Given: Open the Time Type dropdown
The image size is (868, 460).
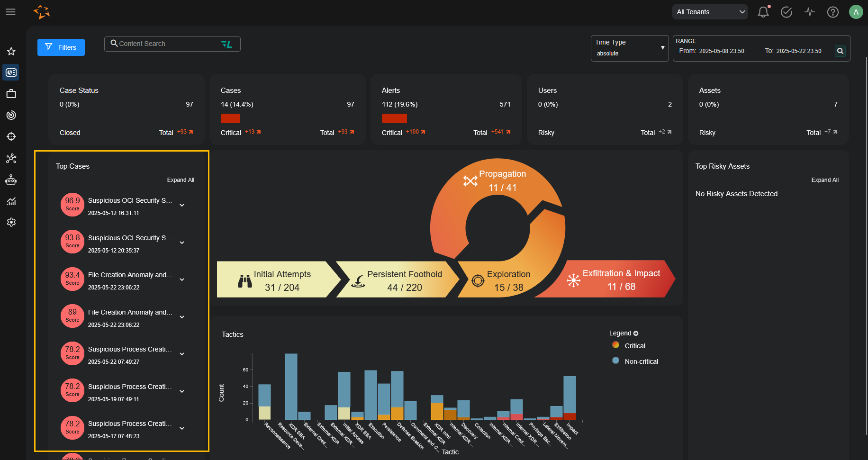Looking at the screenshot, I should pos(629,48).
